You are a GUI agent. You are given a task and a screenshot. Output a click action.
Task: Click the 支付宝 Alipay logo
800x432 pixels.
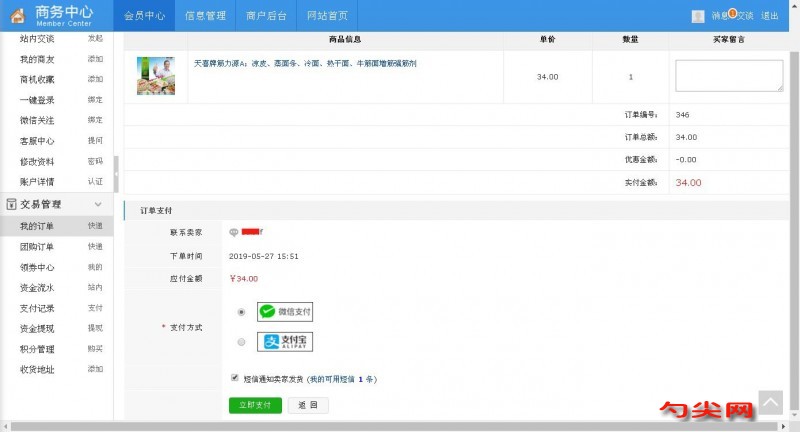point(285,342)
